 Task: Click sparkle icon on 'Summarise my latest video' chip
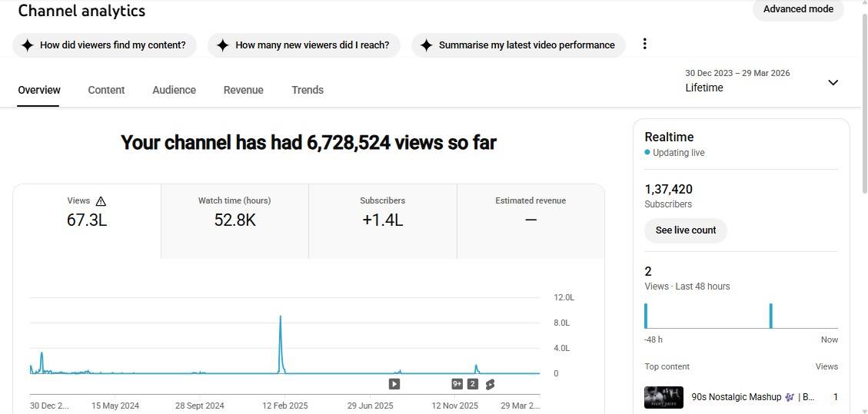tap(427, 45)
